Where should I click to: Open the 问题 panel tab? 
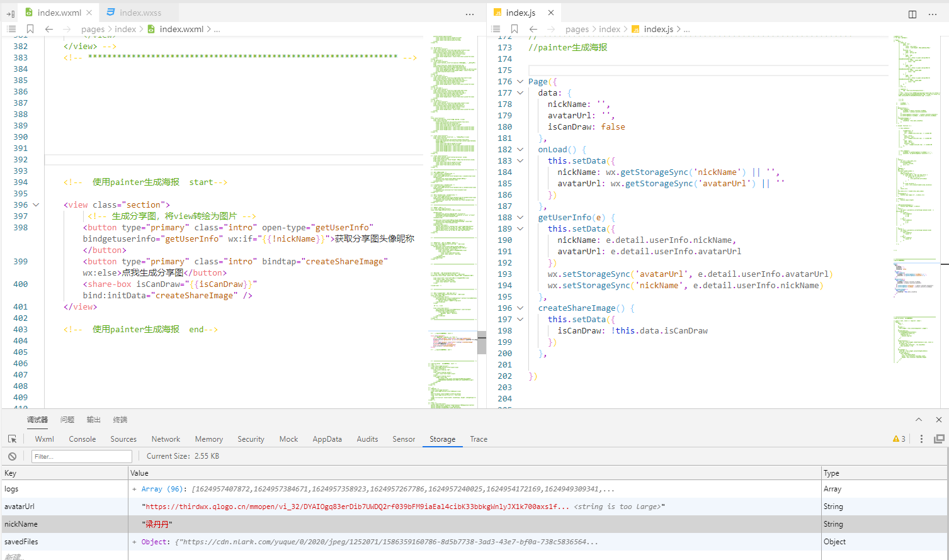67,420
